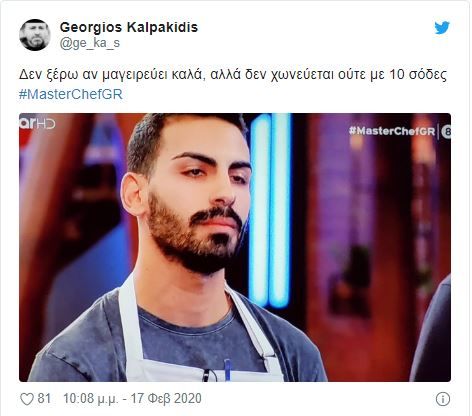
Task: Click the Twitter bird logo
Action: click(x=442, y=28)
